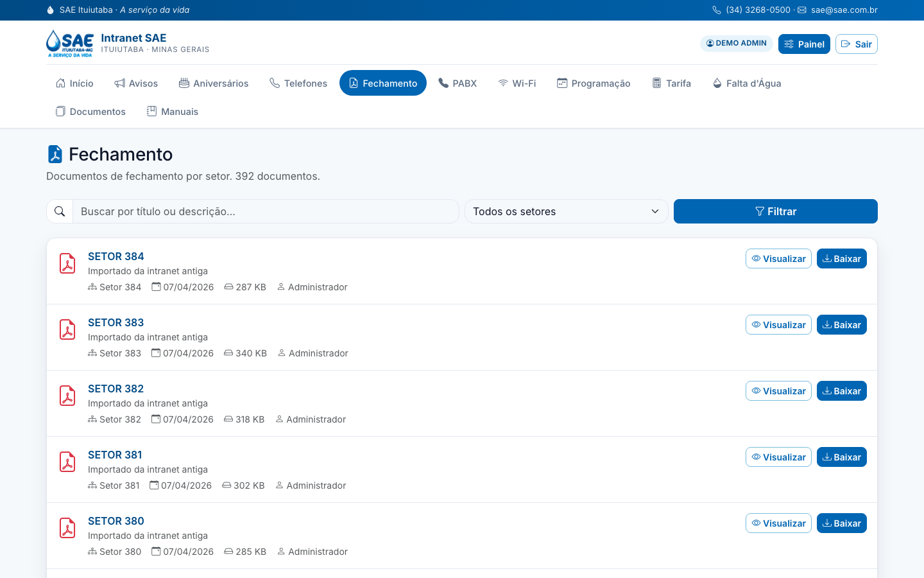Click the text "285 KB"
This screenshot has width=924, height=578.
pyautogui.click(x=251, y=552)
